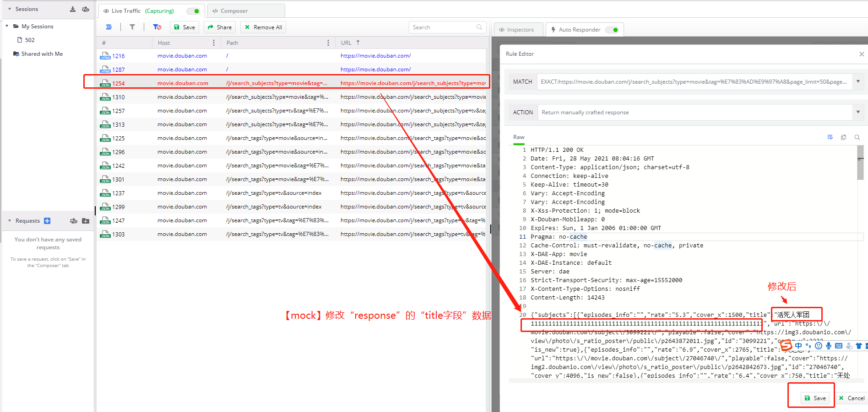
Task: Switch to the Inspectors tab
Action: tap(518, 30)
